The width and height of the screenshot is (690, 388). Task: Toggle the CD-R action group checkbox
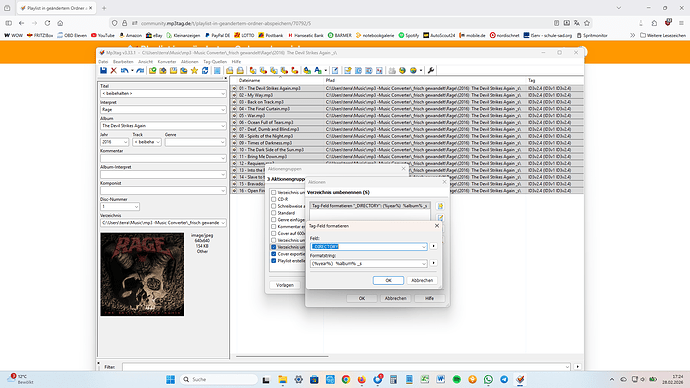(x=274, y=199)
